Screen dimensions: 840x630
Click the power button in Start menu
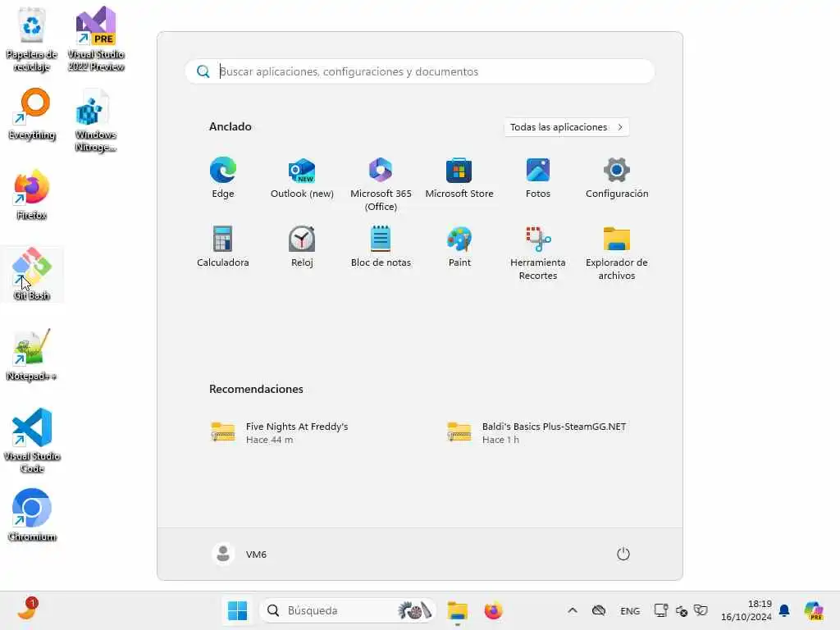pos(623,554)
